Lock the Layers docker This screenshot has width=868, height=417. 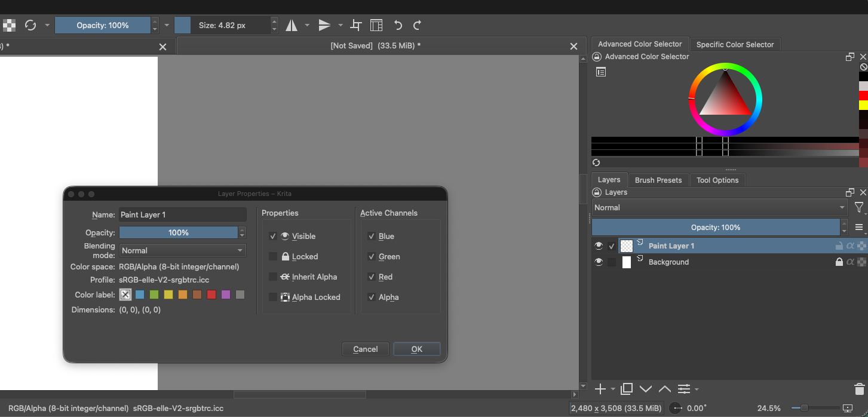(596, 192)
